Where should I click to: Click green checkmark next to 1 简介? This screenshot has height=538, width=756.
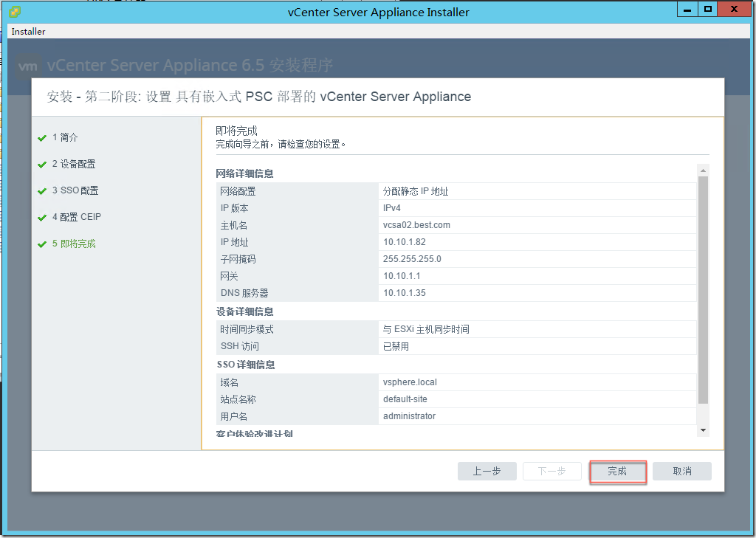pyautogui.click(x=42, y=138)
